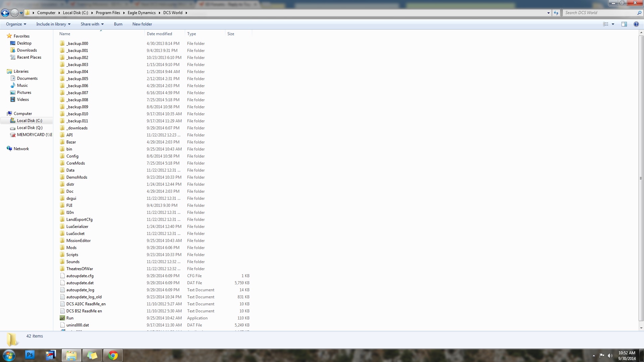644x362 pixels.
Task: Toggle the preview pane icon
Action: [x=624, y=24]
